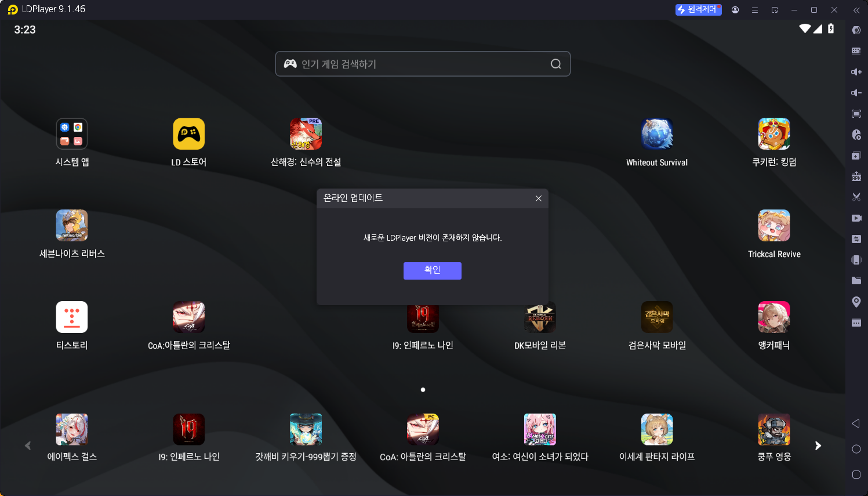The height and width of the screenshot is (496, 868).
Task: Click the LDPlayer logo in title bar
Action: (x=13, y=9)
